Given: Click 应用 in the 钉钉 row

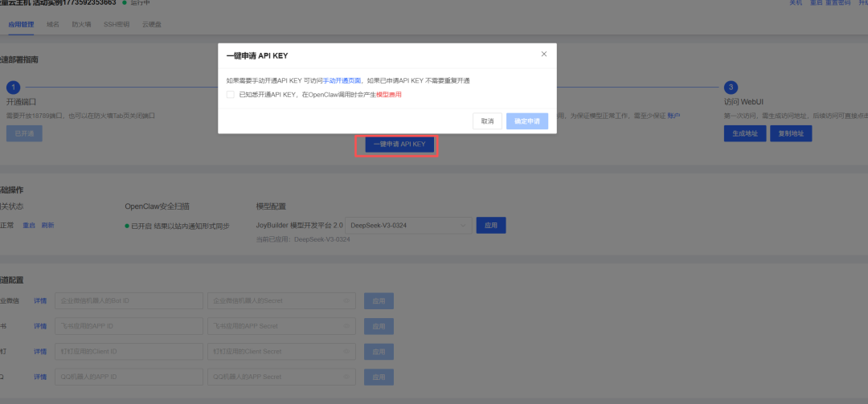Looking at the screenshot, I should (x=379, y=352).
